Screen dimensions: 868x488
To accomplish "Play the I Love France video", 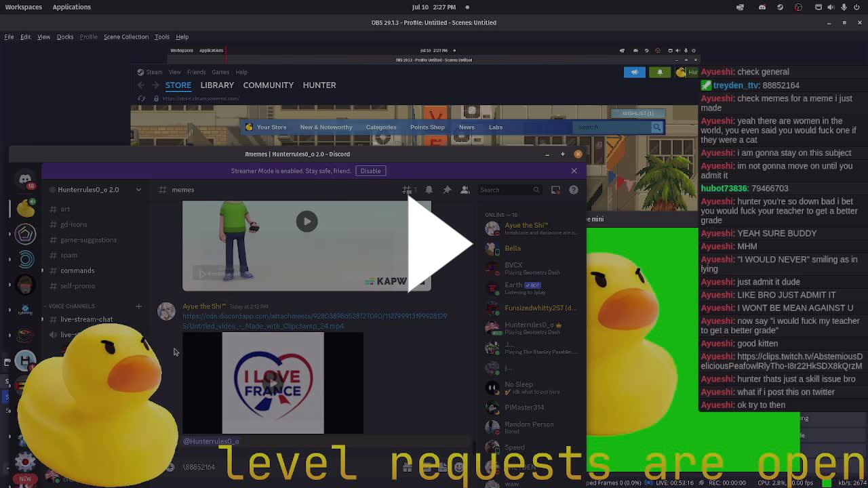I will coord(273,383).
